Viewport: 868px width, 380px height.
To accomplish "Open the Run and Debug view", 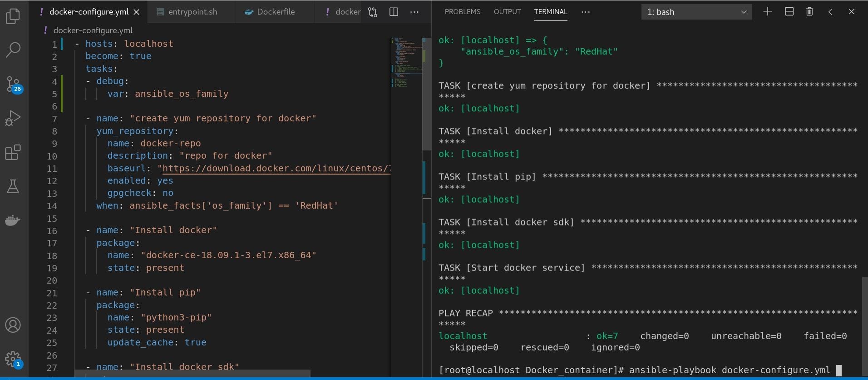I will pos(13,118).
